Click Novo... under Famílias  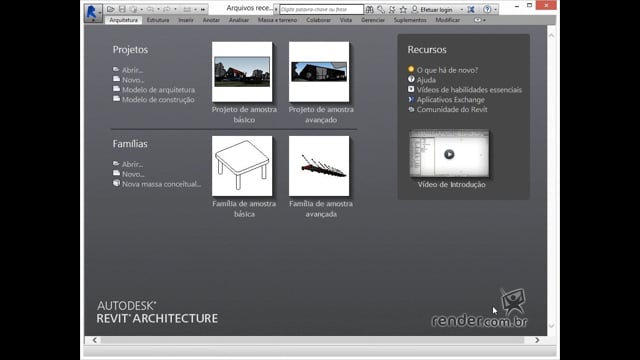133,174
